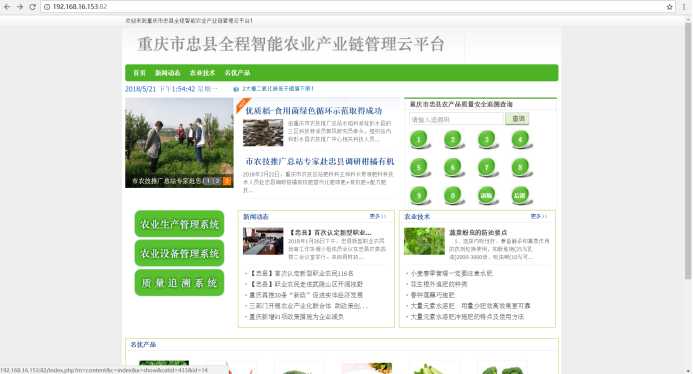693x374 pixels.
Task: Open news item starting 重庆再推30条
Action: point(306,295)
